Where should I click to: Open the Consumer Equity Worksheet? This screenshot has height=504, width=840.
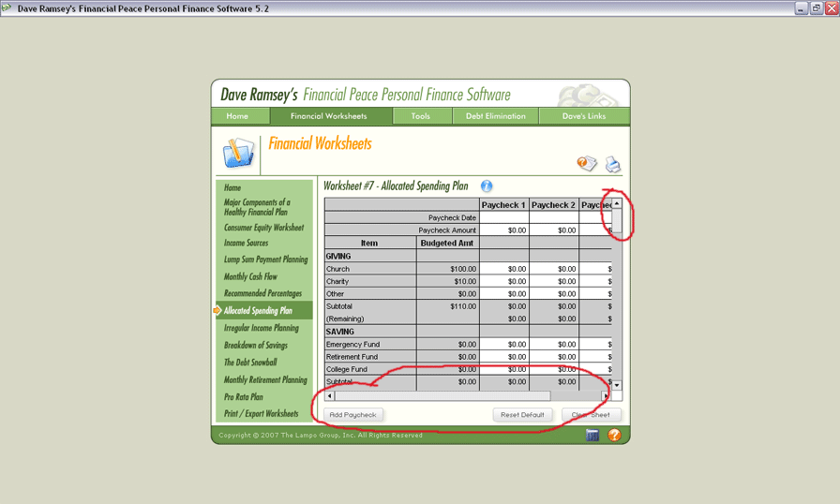(x=264, y=228)
